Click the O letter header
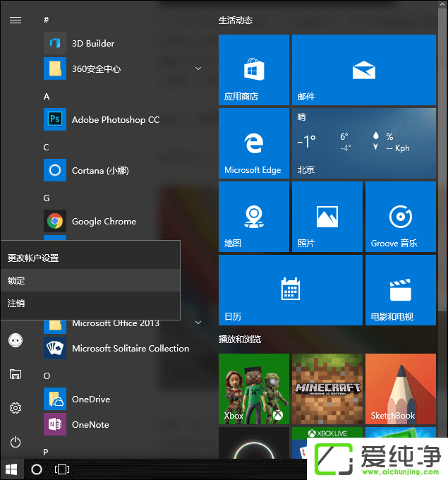448x480 pixels. coord(47,376)
